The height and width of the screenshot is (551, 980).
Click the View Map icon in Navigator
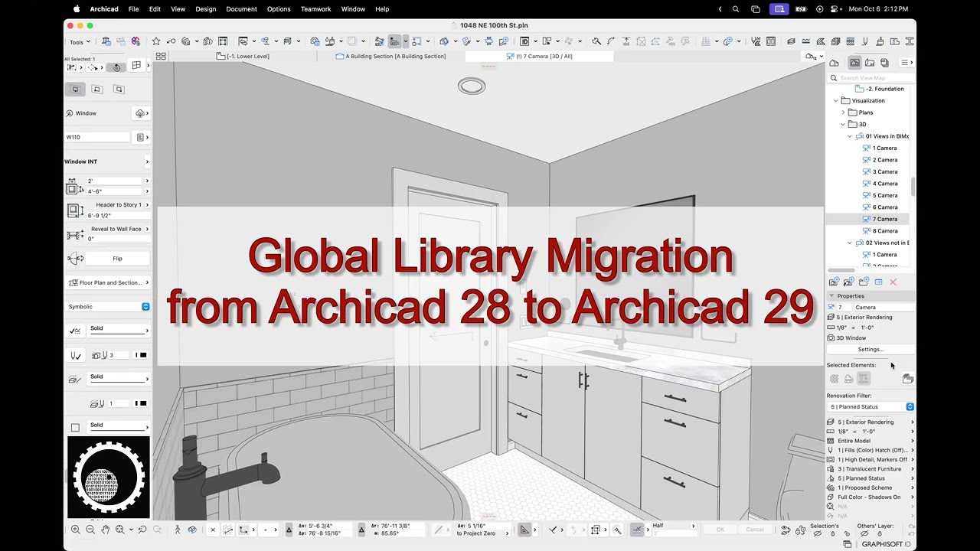855,63
